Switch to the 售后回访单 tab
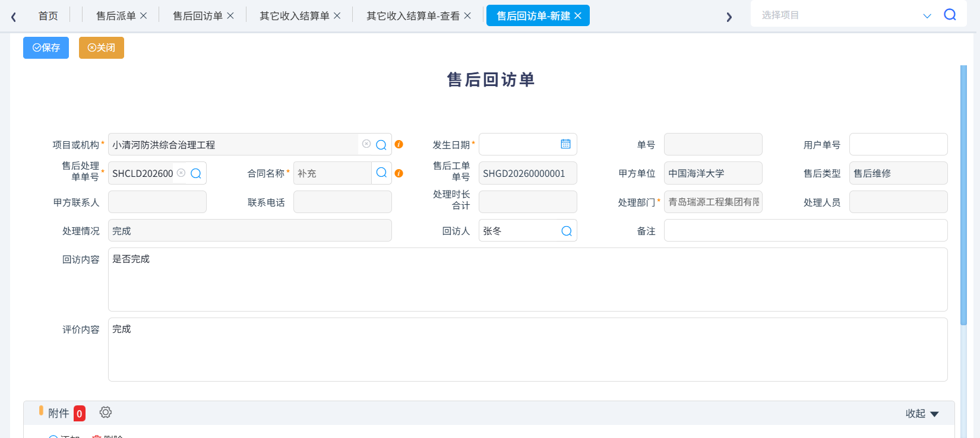Screen dimensions: 980x438 point(198,16)
